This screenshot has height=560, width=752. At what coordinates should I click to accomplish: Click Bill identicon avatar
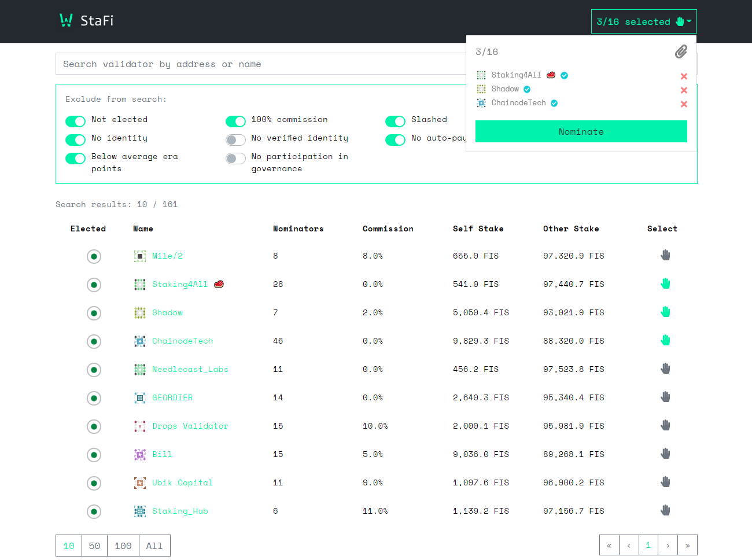(x=140, y=455)
